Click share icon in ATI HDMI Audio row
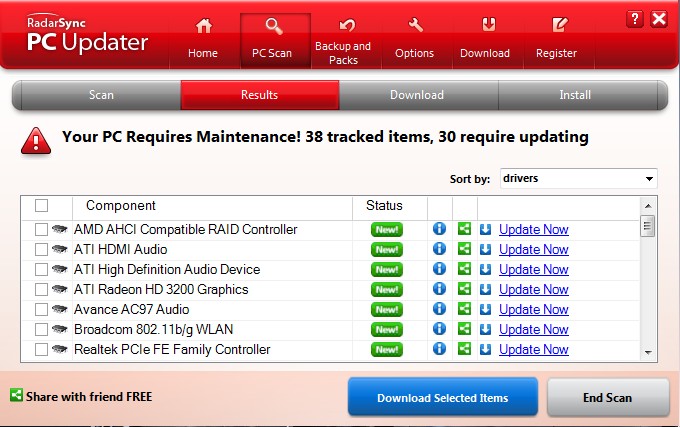The height and width of the screenshot is (427, 680). [x=464, y=249]
